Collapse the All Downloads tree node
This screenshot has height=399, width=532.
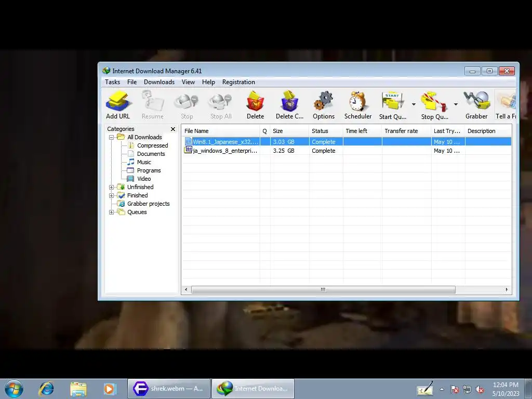111,137
